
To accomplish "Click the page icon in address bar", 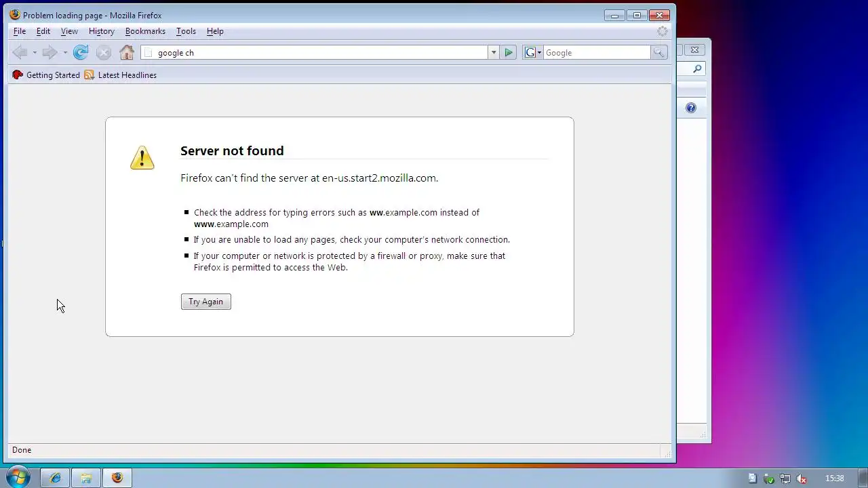I will click(x=149, y=52).
